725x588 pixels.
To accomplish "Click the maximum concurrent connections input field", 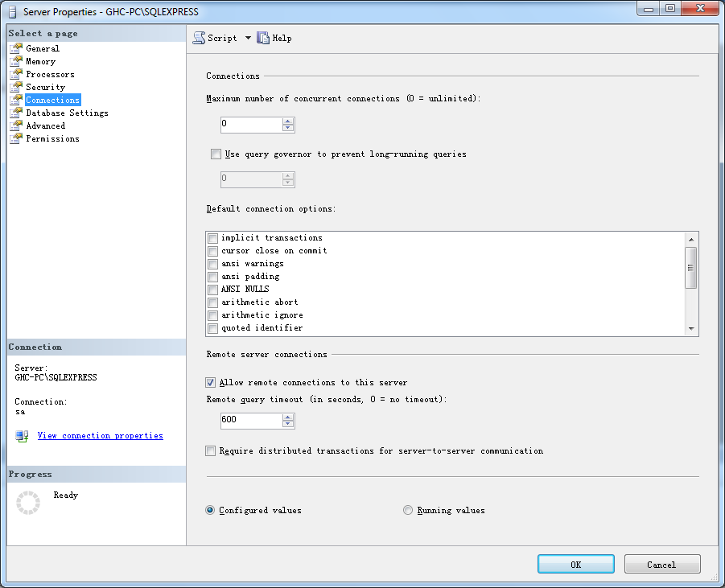I will (252, 125).
